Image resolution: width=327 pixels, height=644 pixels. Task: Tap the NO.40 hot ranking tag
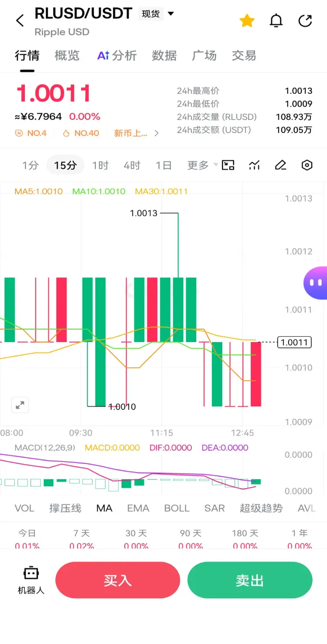(x=81, y=133)
